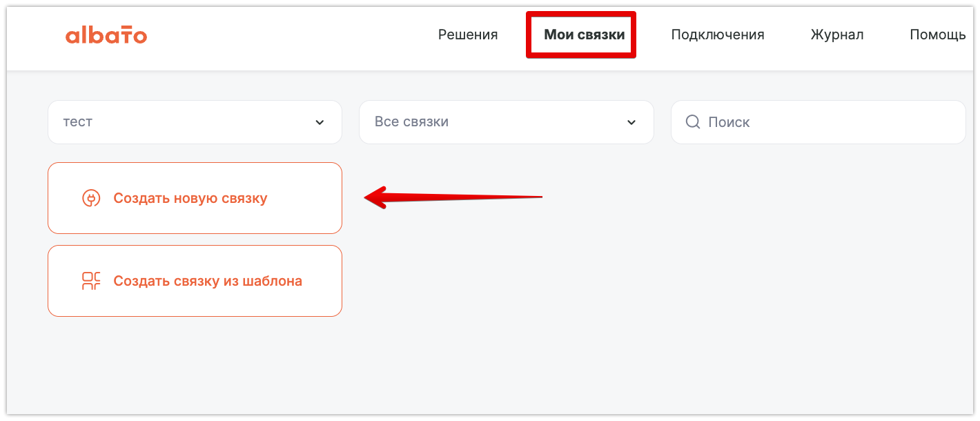Open the Решения menu item
The height and width of the screenshot is (421, 980).
pos(468,35)
